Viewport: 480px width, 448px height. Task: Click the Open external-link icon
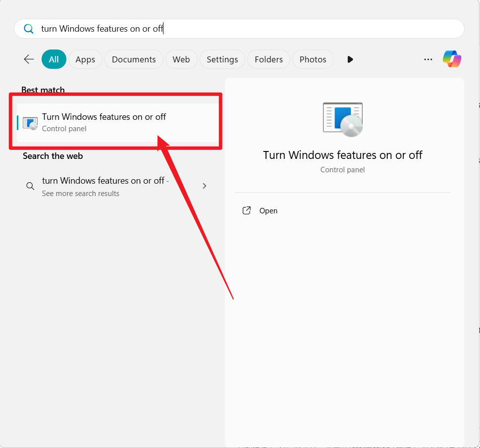coord(246,210)
